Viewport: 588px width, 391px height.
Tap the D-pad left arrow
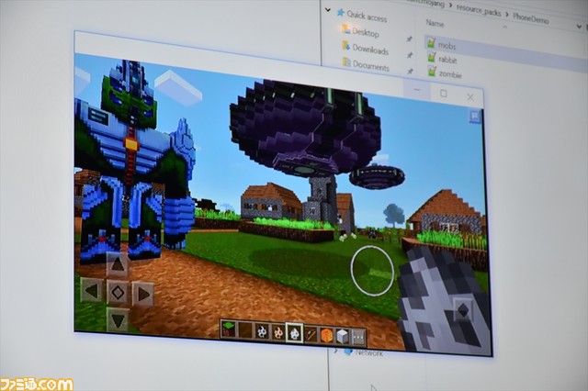click(x=92, y=290)
